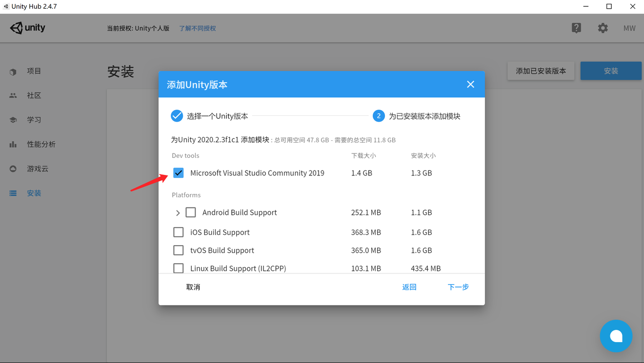Open the help question mark icon

point(576,28)
